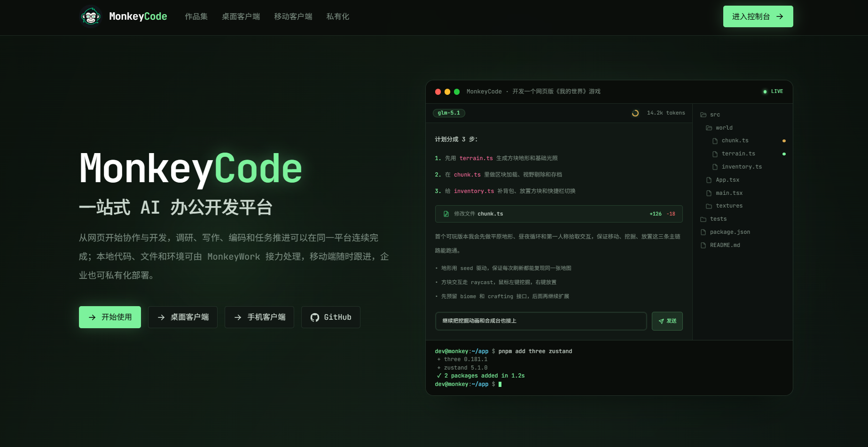Collapse the src folder

(710, 115)
